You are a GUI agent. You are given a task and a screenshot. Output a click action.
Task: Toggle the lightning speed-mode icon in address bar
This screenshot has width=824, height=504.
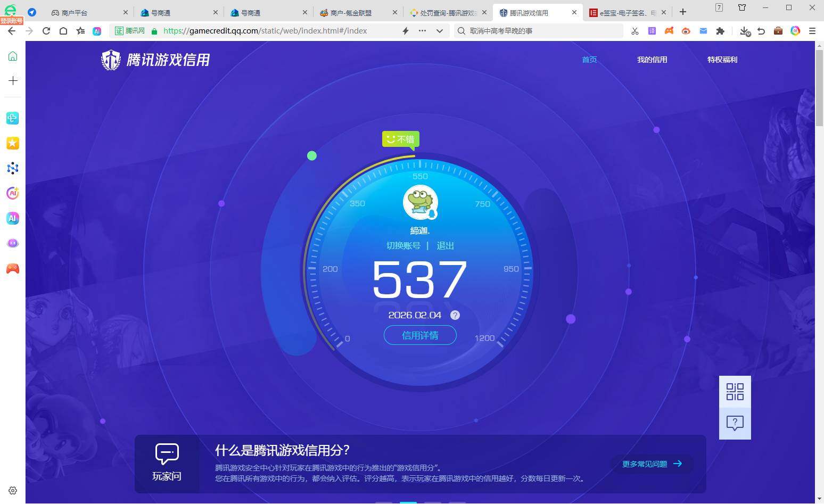pyautogui.click(x=405, y=31)
